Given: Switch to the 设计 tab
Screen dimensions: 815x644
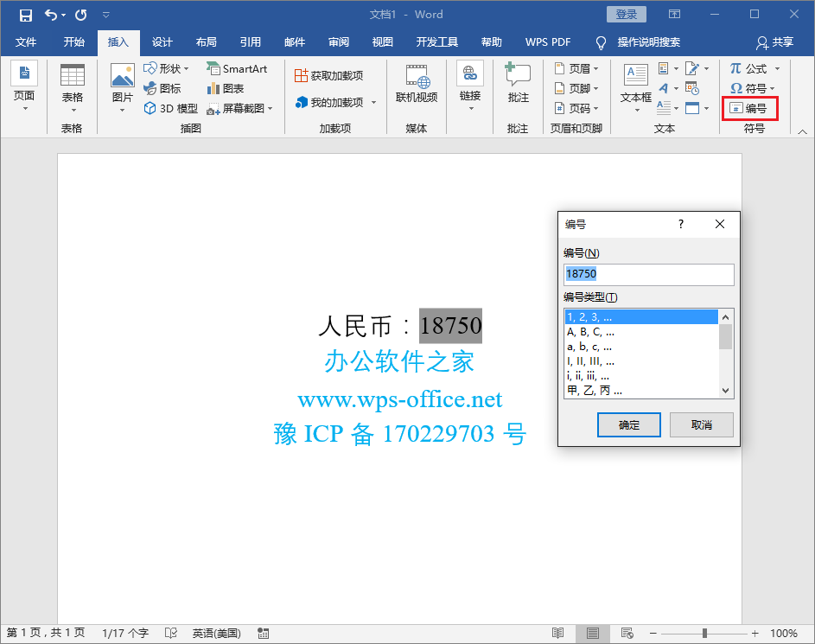Looking at the screenshot, I should pyautogui.click(x=162, y=42).
